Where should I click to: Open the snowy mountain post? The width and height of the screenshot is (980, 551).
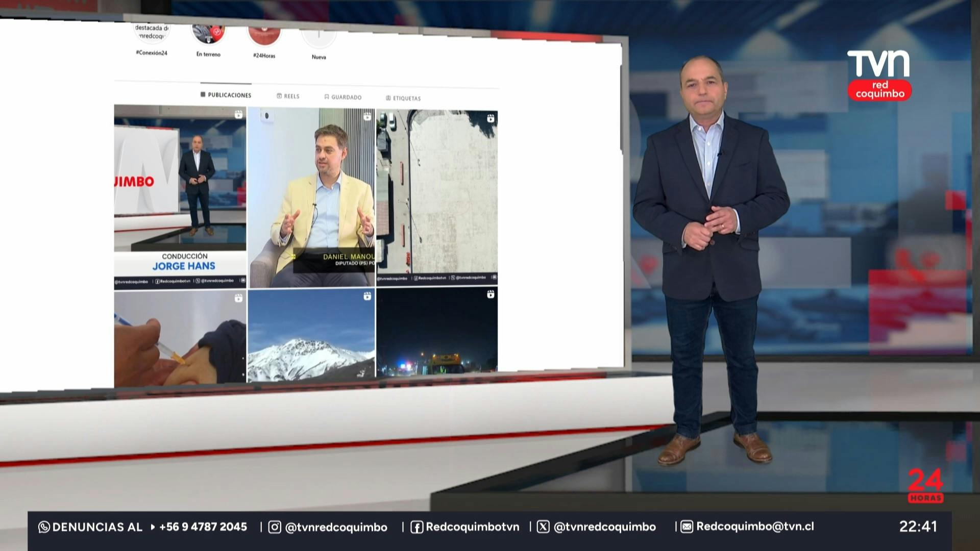(x=311, y=335)
